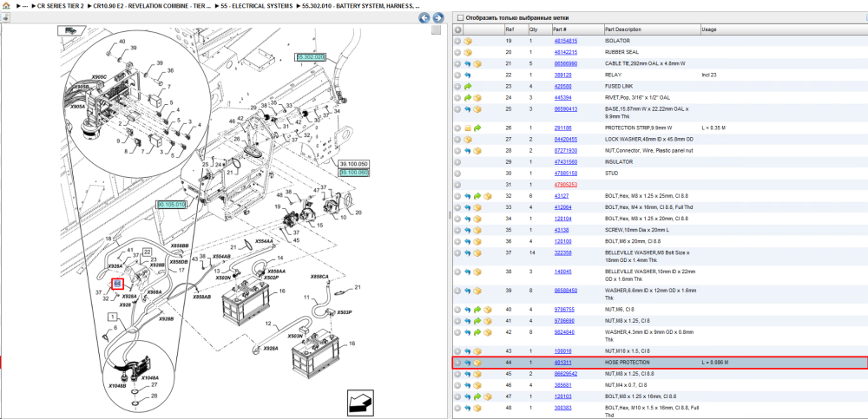868x419 pixels.
Task: Select boxed callout 22 in the diagram
Action: [148, 252]
